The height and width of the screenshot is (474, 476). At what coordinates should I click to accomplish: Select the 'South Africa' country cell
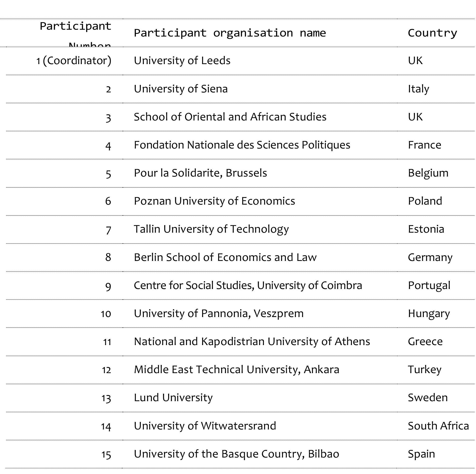[438, 426]
